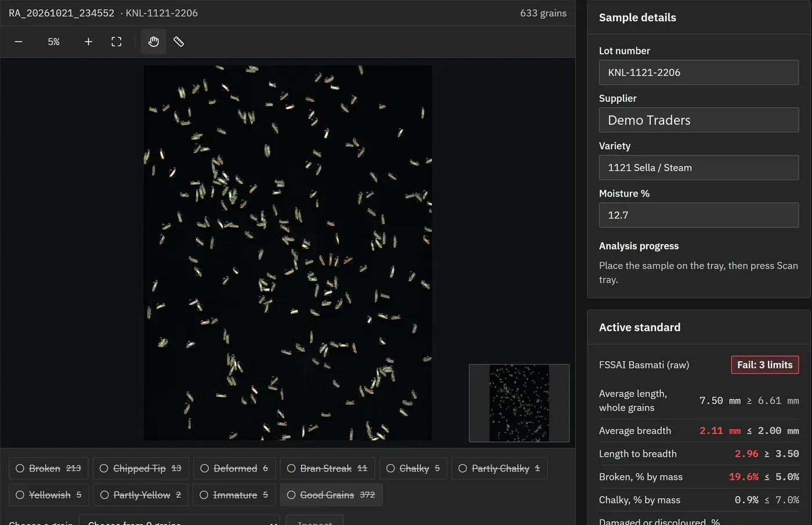Toggle the Chipped Tip grain filter
The image size is (812, 525).
coord(140,468)
